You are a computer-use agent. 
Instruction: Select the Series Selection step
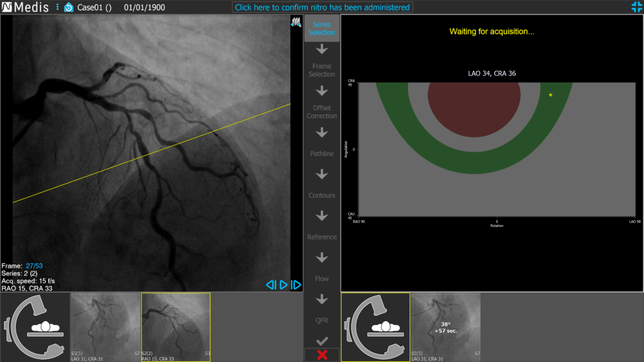pyautogui.click(x=322, y=28)
